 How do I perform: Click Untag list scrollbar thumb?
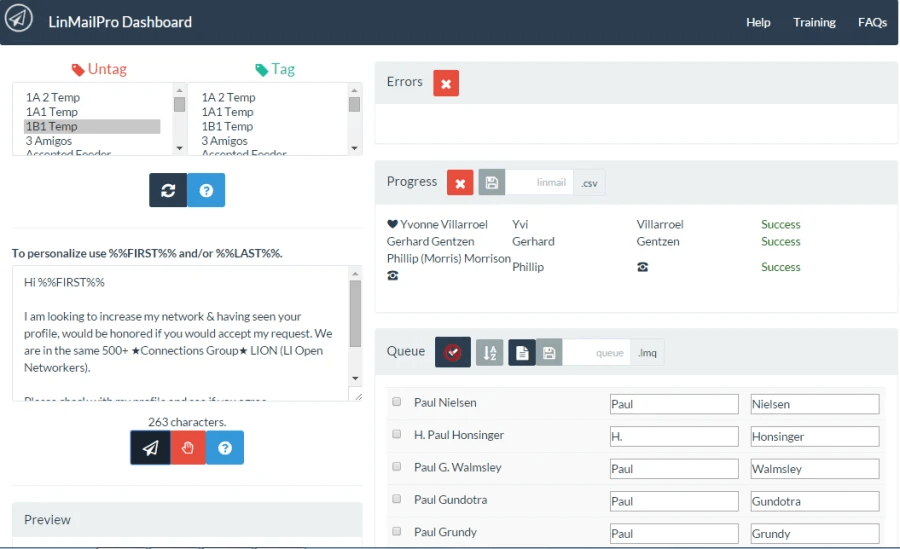coord(179,105)
